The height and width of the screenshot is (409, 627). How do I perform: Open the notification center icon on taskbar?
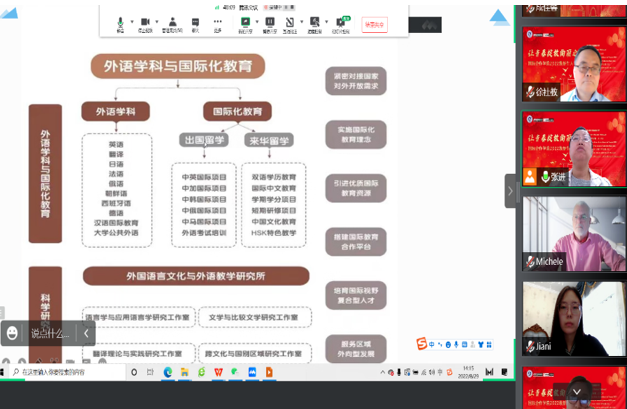[x=505, y=372]
